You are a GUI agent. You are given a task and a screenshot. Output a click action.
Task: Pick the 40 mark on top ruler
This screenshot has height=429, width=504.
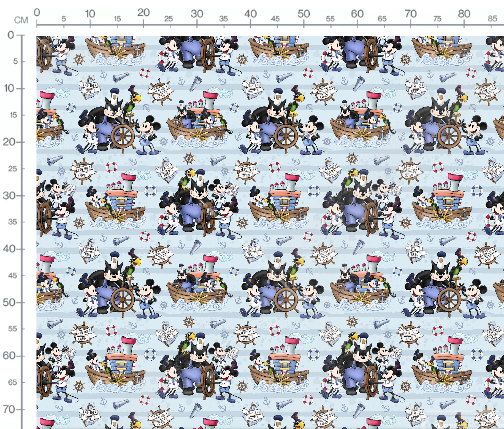coord(250,14)
